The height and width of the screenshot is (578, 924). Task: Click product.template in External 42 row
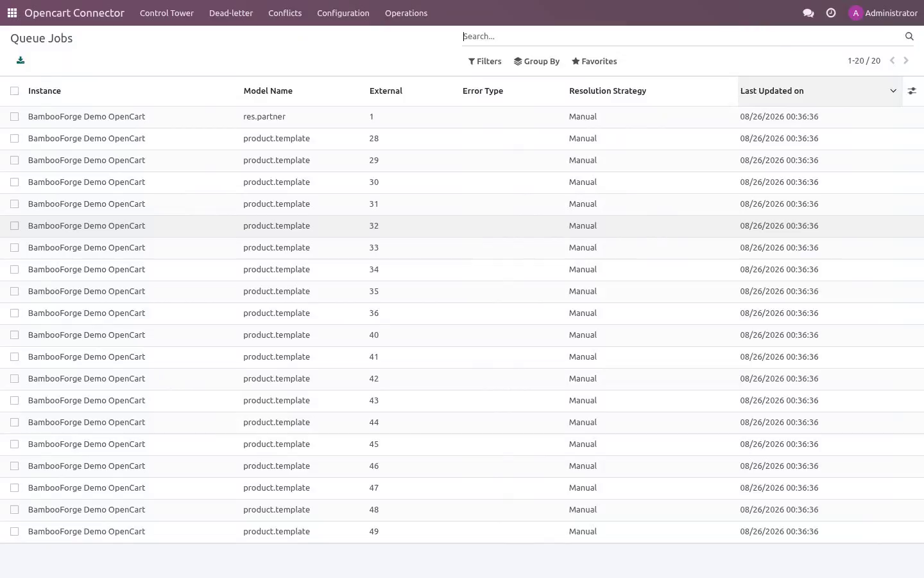(277, 379)
